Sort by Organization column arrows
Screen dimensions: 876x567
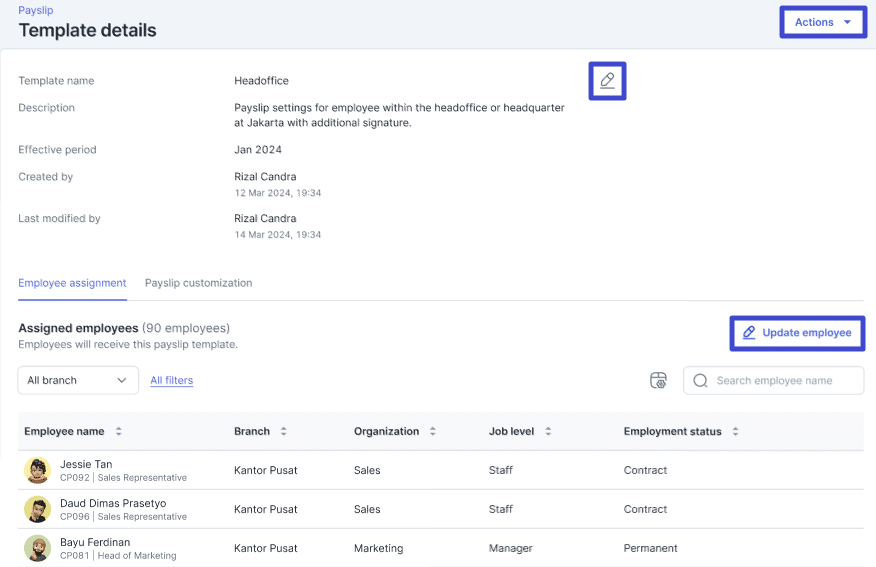(x=433, y=432)
